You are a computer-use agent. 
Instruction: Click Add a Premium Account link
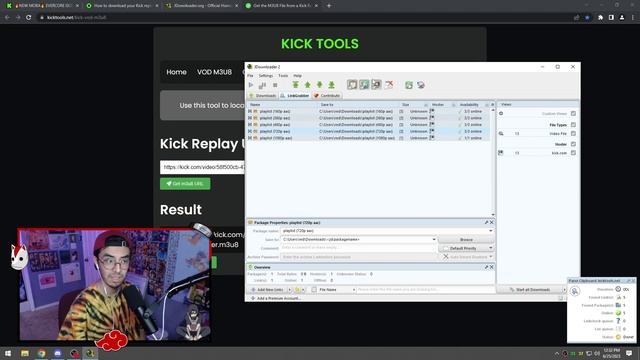pyautogui.click(x=276, y=298)
